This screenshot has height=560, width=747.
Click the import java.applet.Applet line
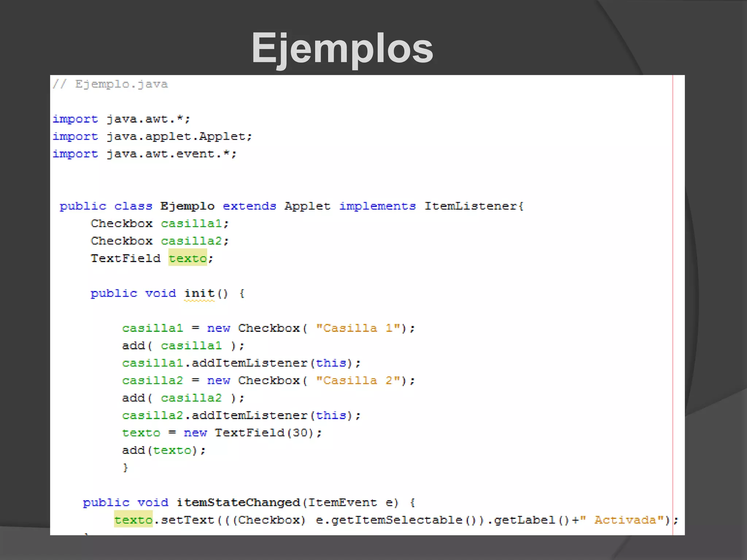tap(152, 137)
